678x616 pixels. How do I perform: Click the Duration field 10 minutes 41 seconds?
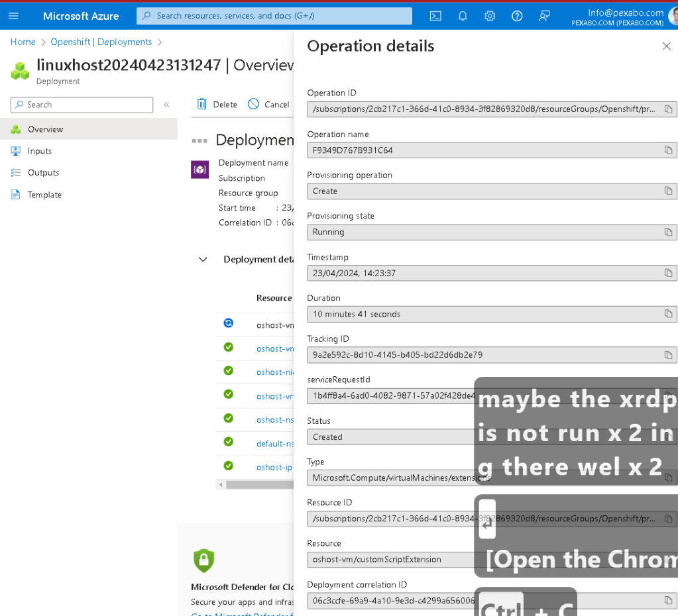(x=492, y=314)
